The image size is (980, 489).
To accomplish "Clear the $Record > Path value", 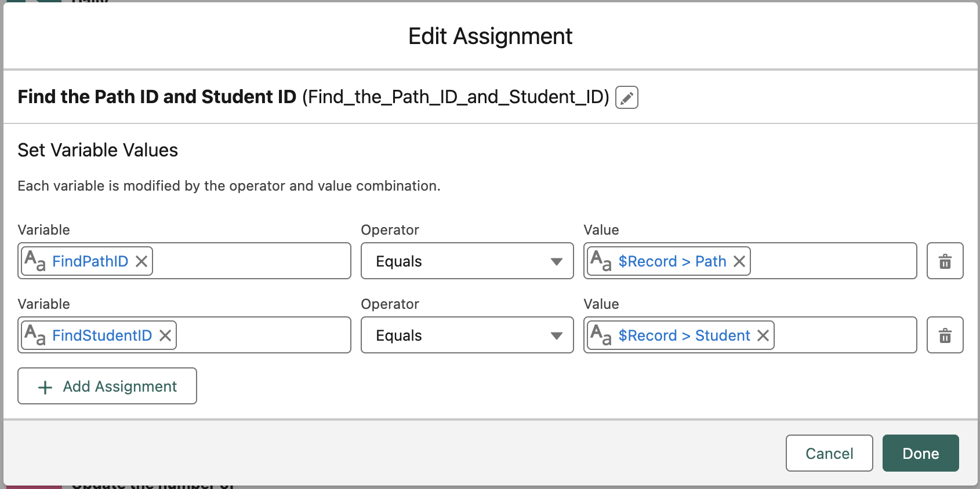I will click(739, 261).
